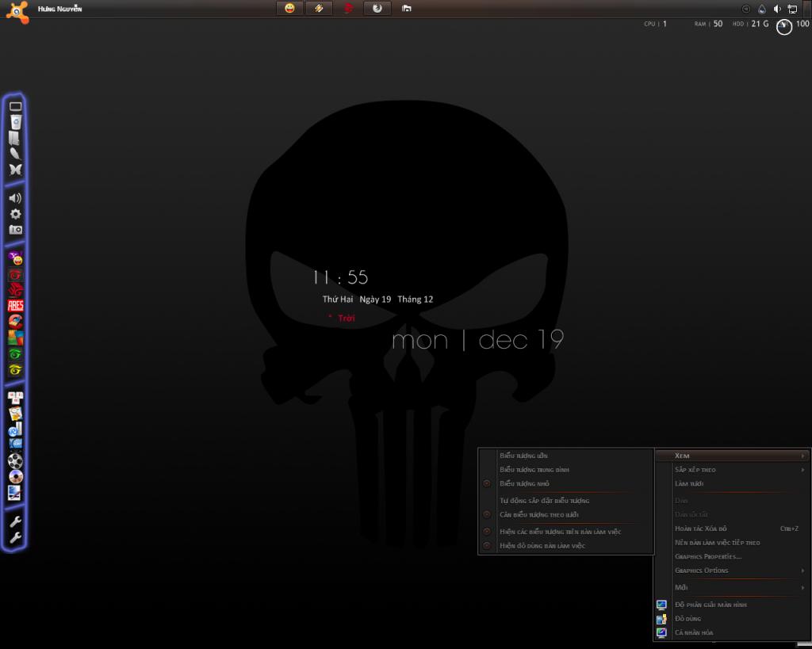Click the red Trời weather text
The image size is (812, 649).
(x=347, y=318)
